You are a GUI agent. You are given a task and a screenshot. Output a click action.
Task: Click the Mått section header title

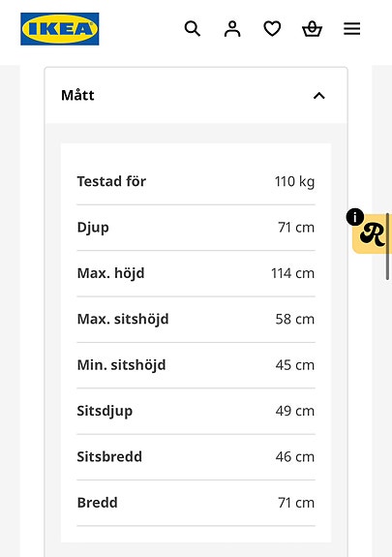pos(77,95)
